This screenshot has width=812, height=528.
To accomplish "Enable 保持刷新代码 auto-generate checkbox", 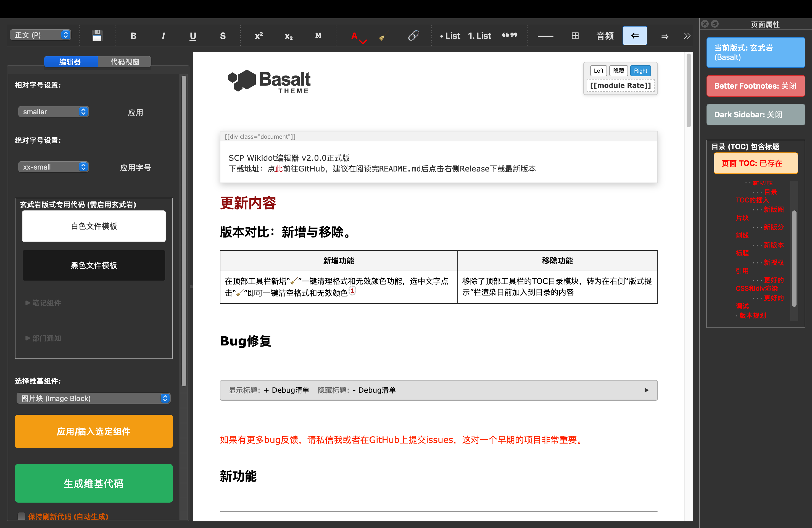I will click(x=21, y=516).
